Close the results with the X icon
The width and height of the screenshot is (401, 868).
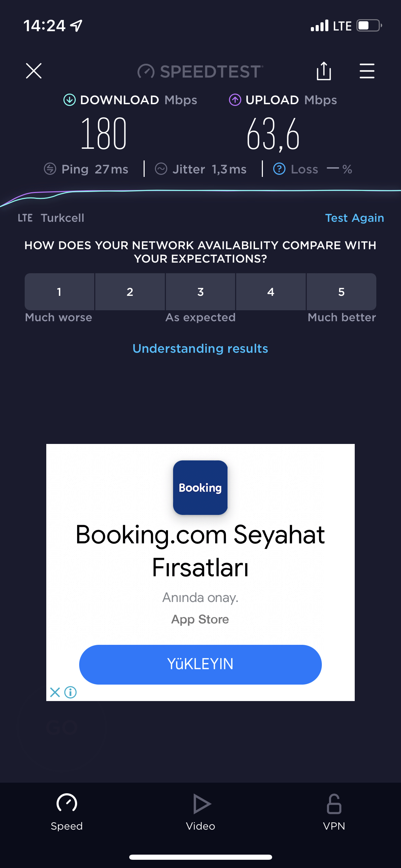(34, 71)
